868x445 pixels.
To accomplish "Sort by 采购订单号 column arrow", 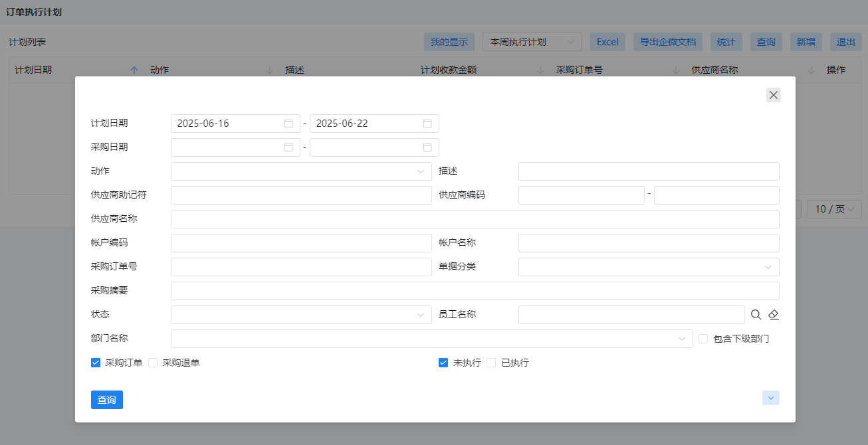I will click(676, 70).
